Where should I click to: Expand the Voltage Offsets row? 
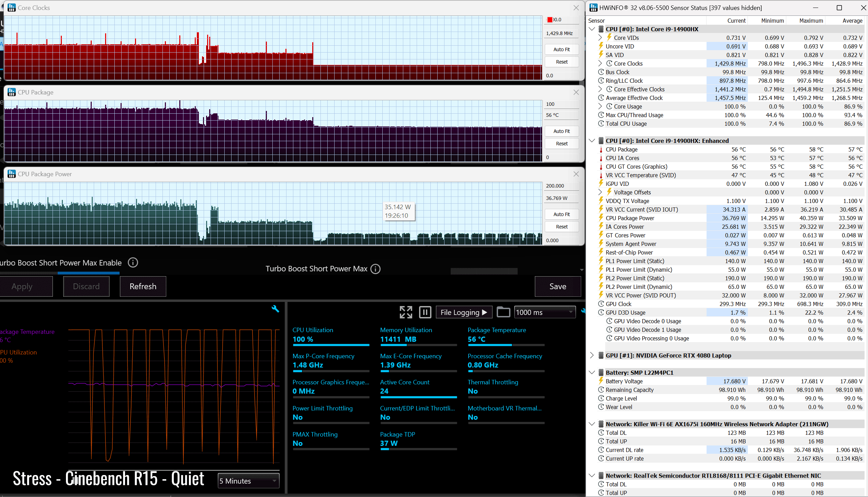(x=600, y=192)
